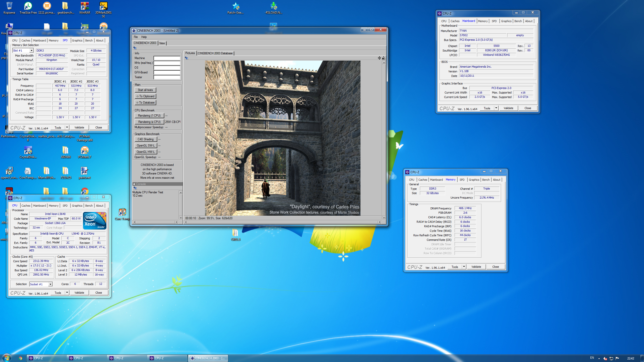Open the MarvellYuk folder icon
The width and height of the screenshot is (644, 362).
47,173
